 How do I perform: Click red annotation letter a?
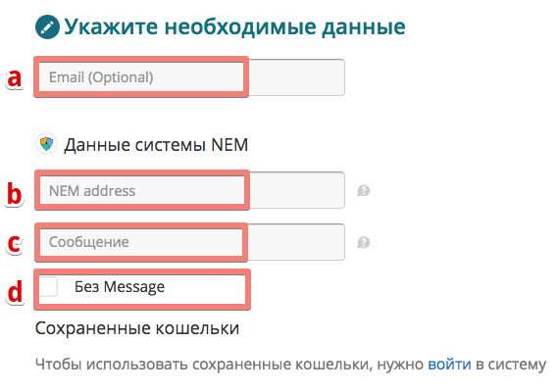pos(15,77)
